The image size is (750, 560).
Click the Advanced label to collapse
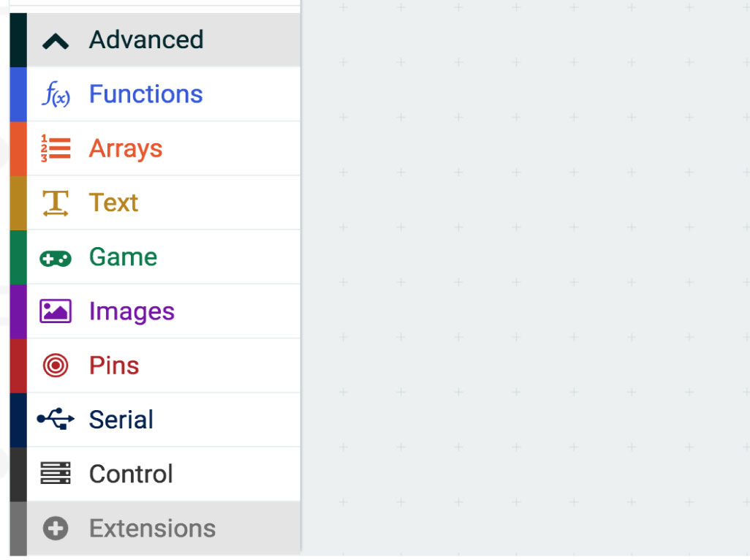(x=146, y=39)
